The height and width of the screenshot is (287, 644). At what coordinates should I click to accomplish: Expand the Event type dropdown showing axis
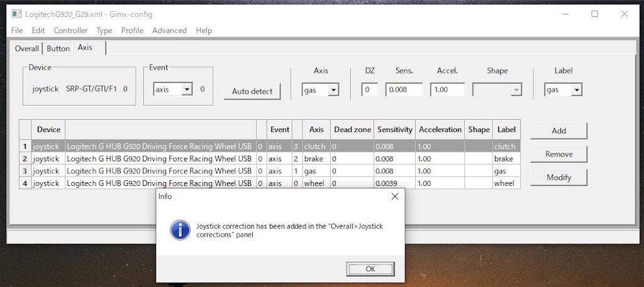(x=187, y=89)
